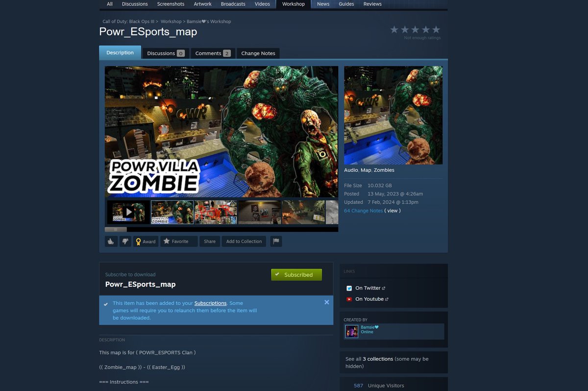Click Call of Duty: Black Ops III breadcrumb
Image resolution: width=588 pixels, height=391 pixels.
(x=128, y=22)
